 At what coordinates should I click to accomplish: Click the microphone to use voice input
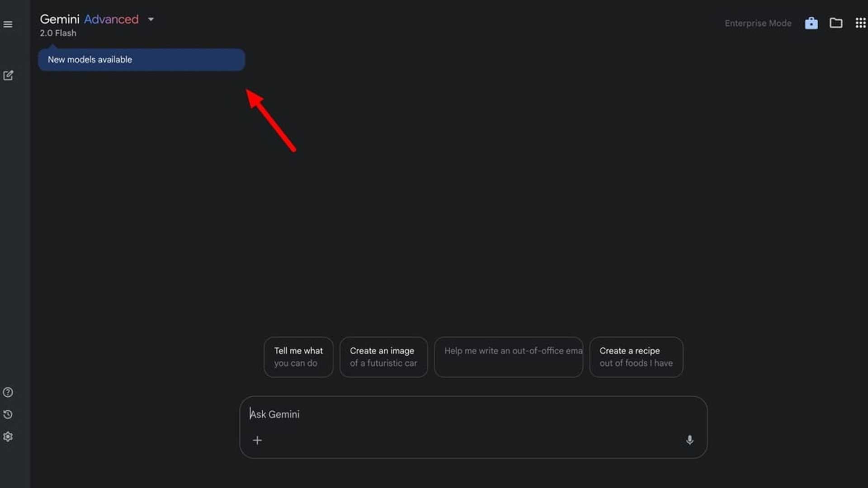click(x=689, y=440)
